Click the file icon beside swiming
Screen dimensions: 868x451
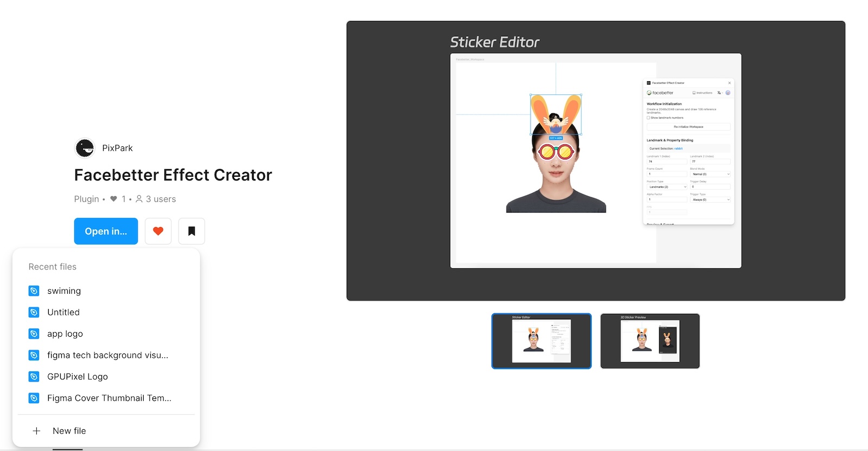pos(34,291)
